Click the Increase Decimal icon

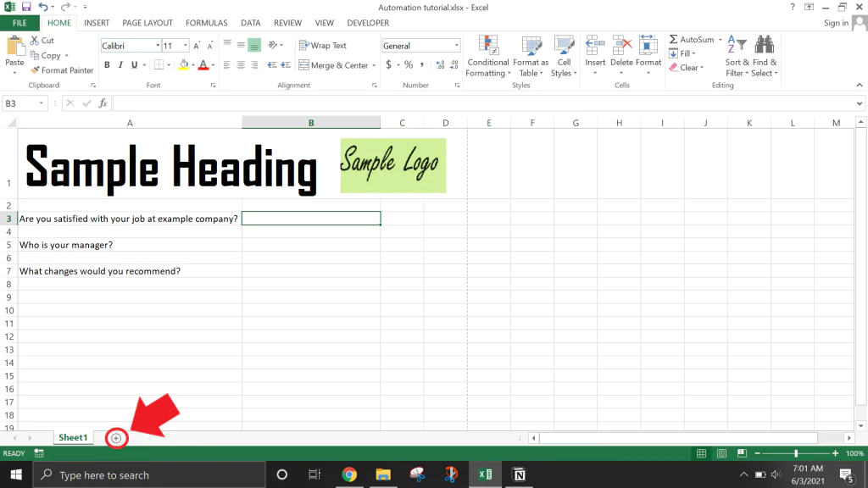(x=440, y=64)
